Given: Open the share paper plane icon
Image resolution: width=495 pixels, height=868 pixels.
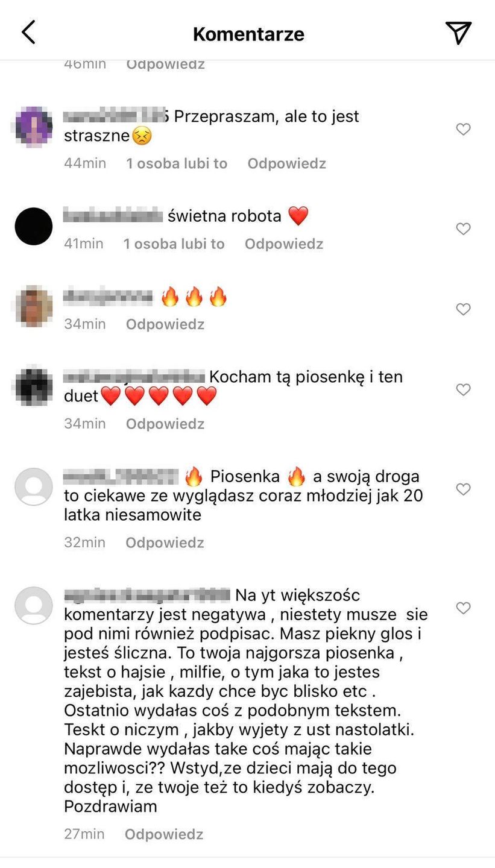Looking at the screenshot, I should pyautogui.click(x=458, y=33).
